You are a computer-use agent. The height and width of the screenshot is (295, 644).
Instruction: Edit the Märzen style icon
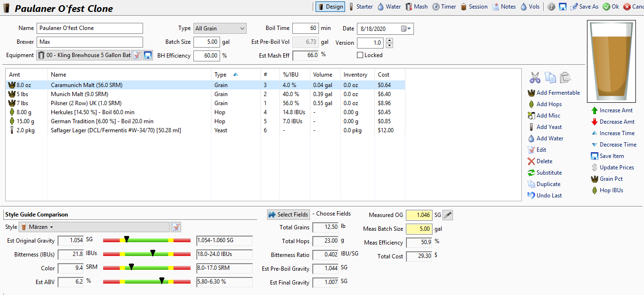coord(176,227)
